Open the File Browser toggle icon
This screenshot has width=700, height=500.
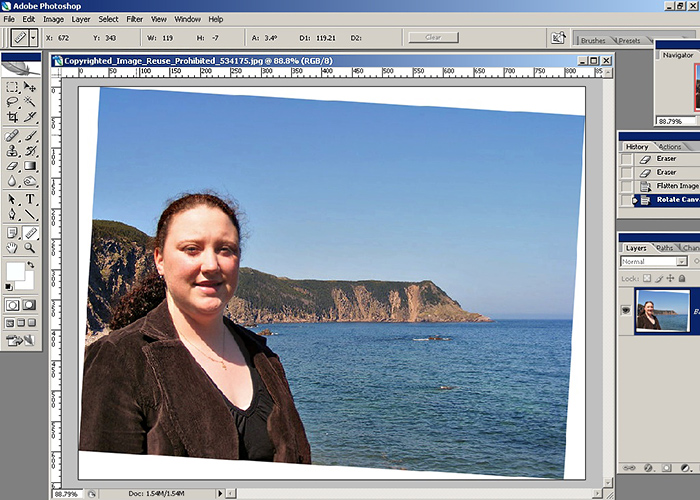click(558, 38)
